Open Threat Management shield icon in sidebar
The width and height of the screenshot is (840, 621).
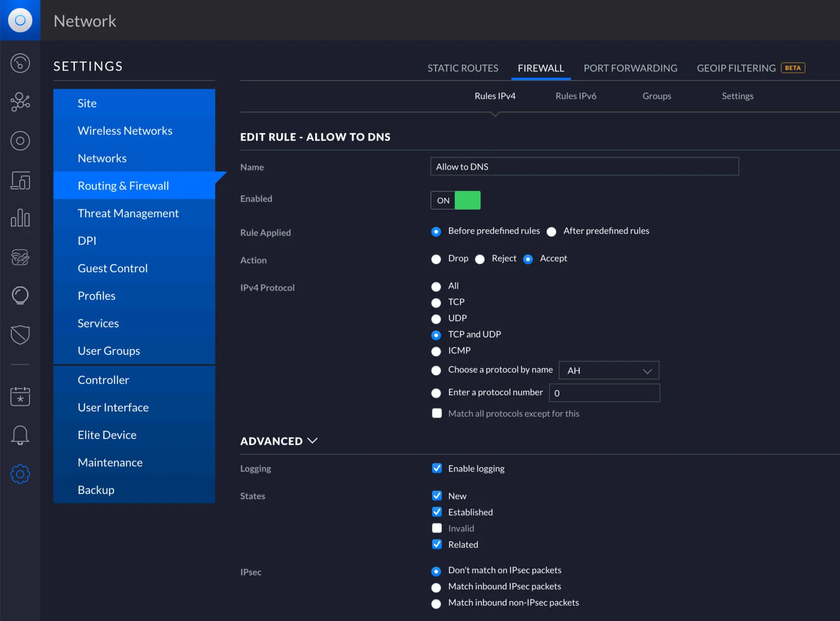(20, 335)
